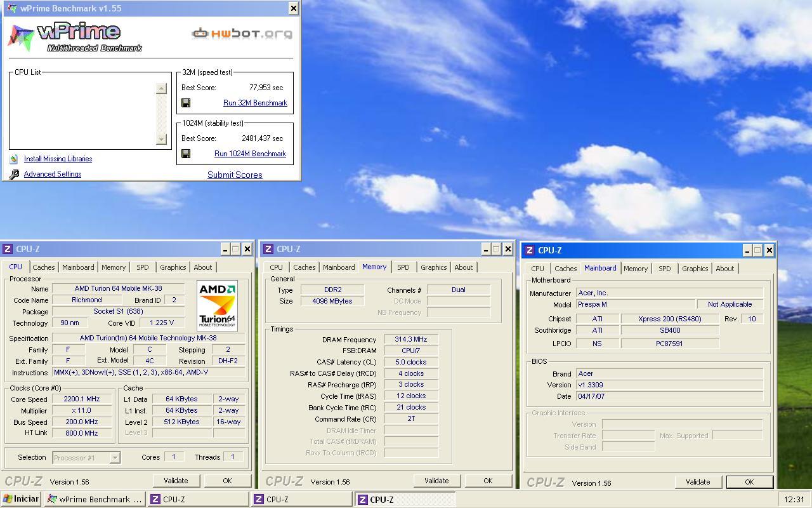Screen dimensions: 812x508
Task: Open SPD tab in the right CPU-Z window
Action: click(x=665, y=269)
